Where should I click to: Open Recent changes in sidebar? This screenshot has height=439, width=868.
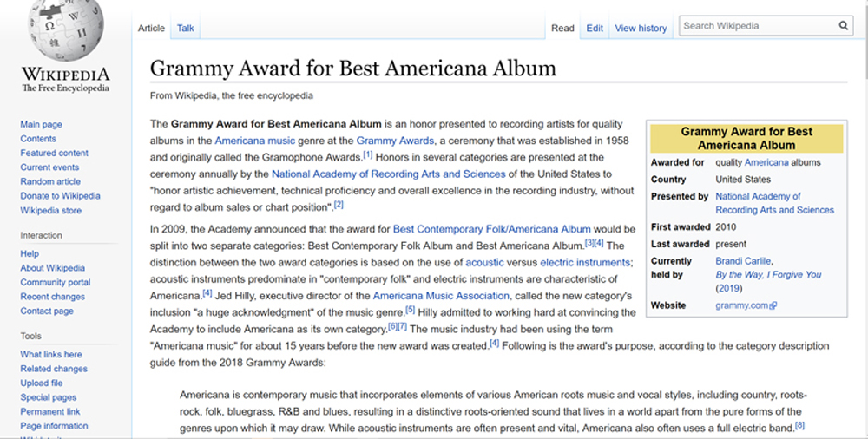click(53, 297)
